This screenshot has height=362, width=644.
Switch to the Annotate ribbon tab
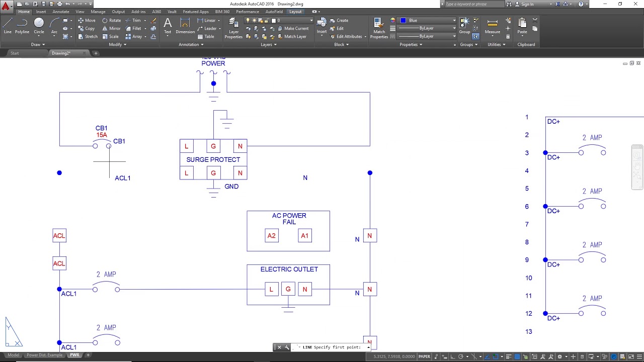[61, 12]
